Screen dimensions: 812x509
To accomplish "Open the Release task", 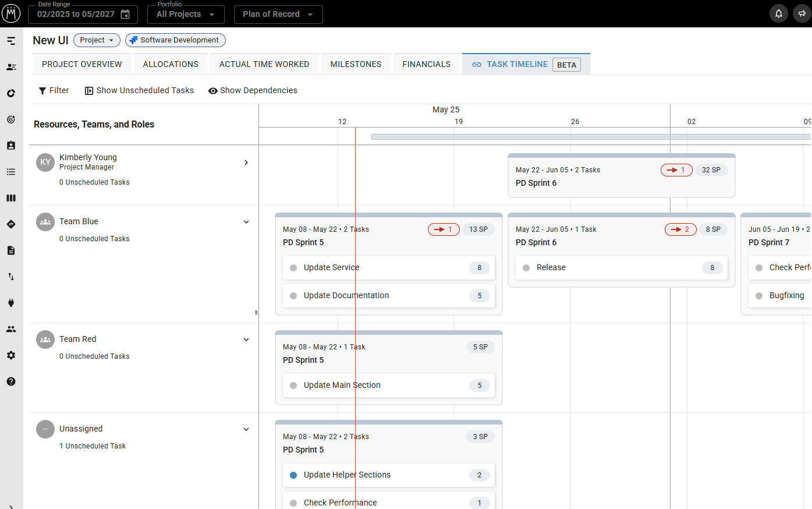I will [622, 268].
